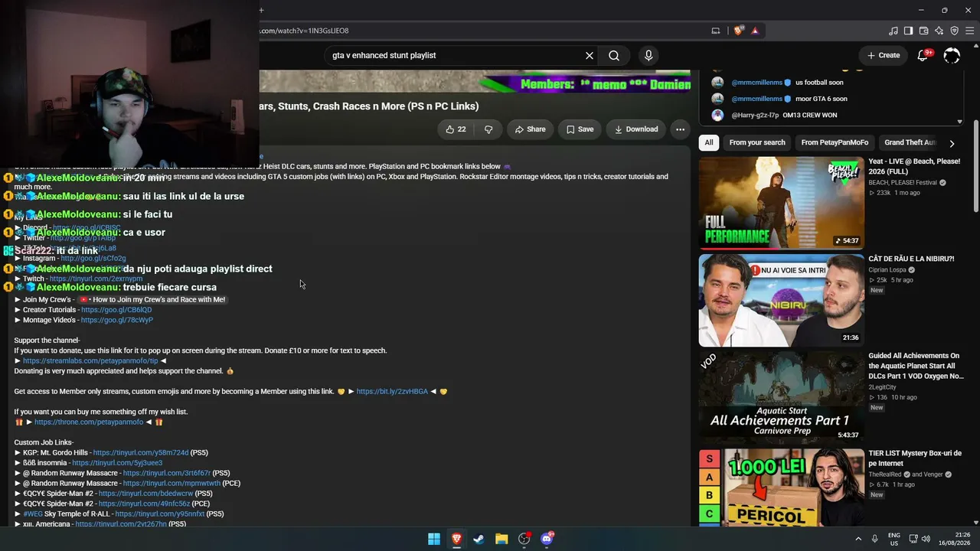Screen dimensions: 980x551
Task: Select the From PetayPanMoFo chip
Action: coord(835,142)
